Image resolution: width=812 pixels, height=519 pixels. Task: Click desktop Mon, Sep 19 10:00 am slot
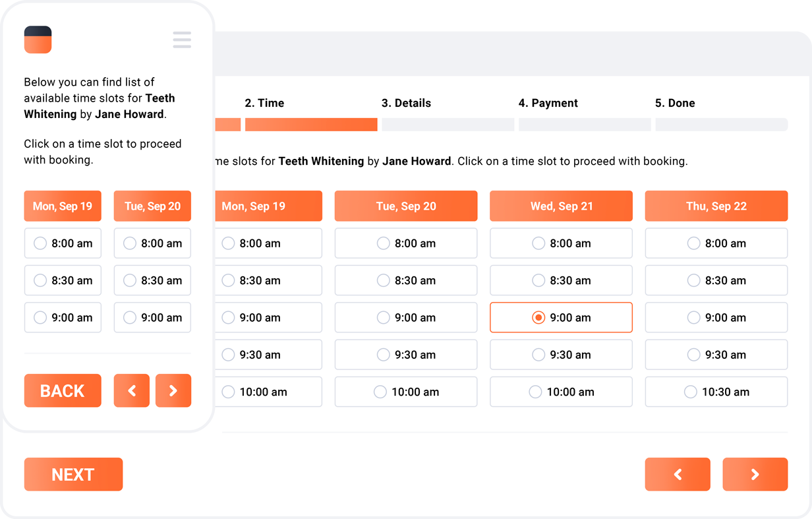[268, 392]
